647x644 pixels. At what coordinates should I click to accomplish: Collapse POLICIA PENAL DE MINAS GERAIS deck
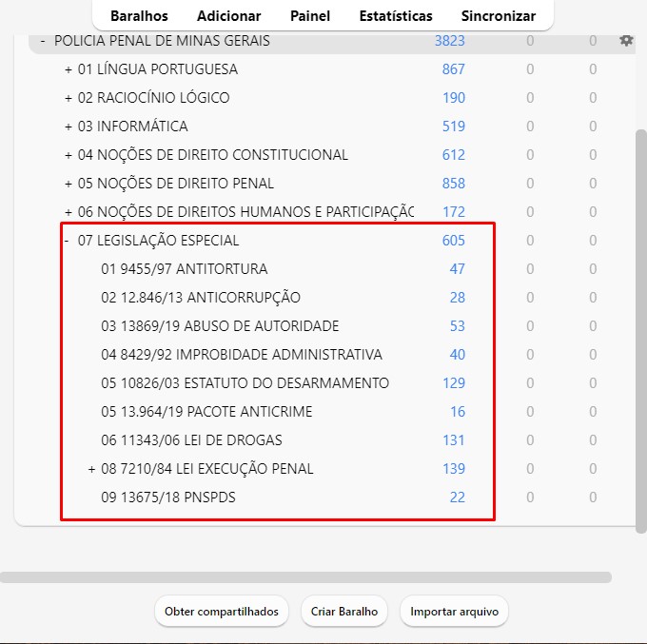(x=43, y=41)
